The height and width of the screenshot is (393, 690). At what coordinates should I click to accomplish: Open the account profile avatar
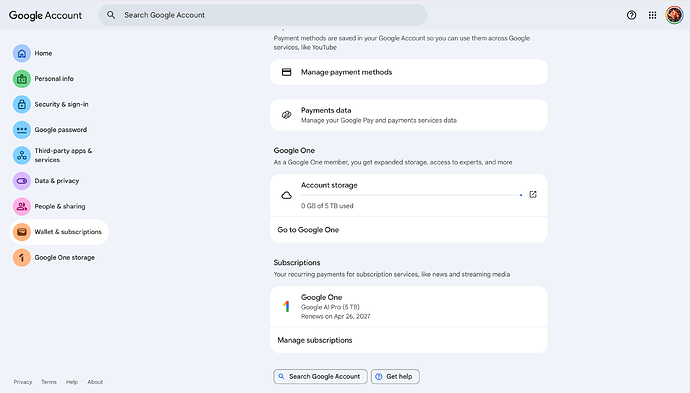(x=674, y=15)
